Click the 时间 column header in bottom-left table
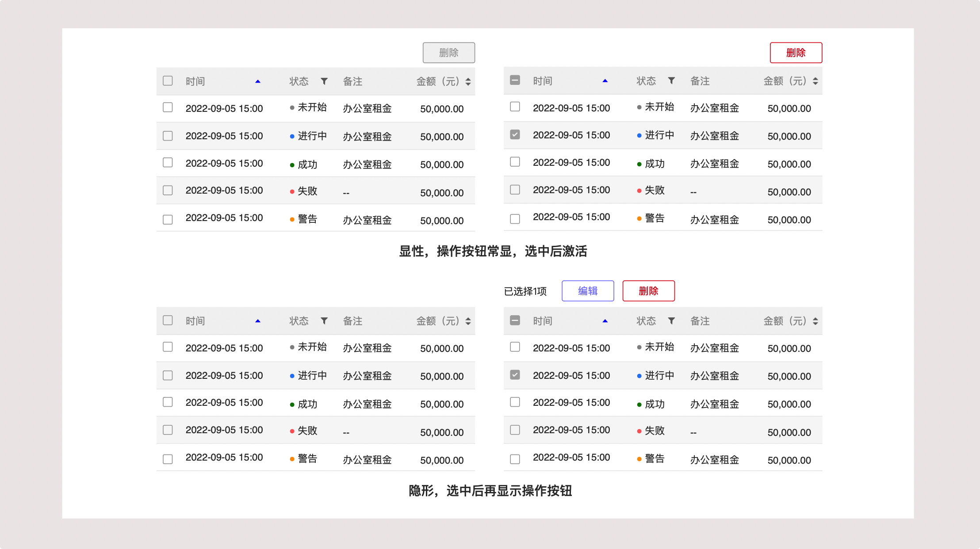 pyautogui.click(x=195, y=321)
